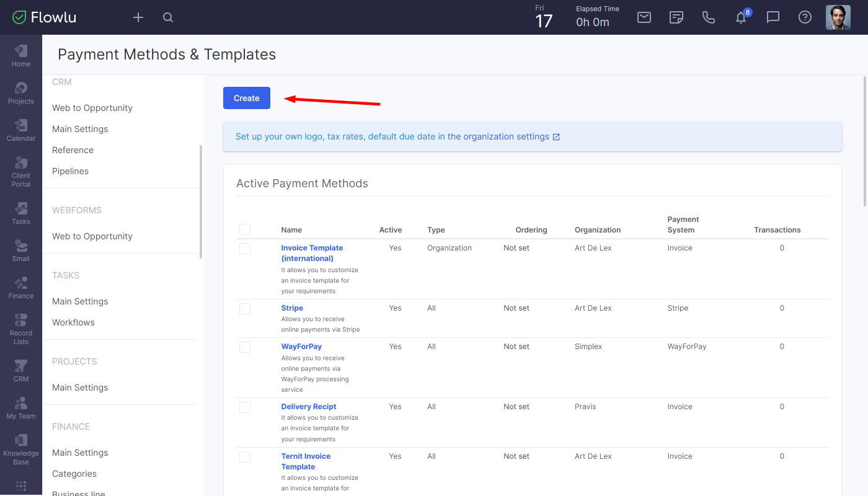Image resolution: width=868 pixels, height=496 pixels.
Task: Open Main Settings under Finance
Action: (80, 453)
